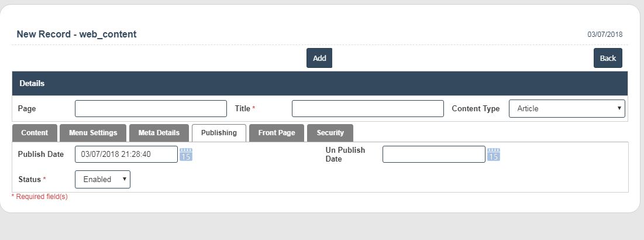
Task: Click the Details section header bar
Action: tap(319, 84)
